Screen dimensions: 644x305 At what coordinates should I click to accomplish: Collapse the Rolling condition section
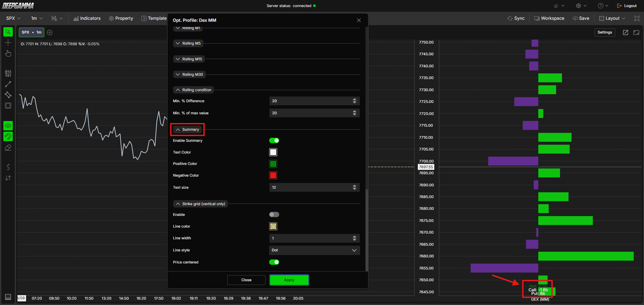[x=193, y=90]
